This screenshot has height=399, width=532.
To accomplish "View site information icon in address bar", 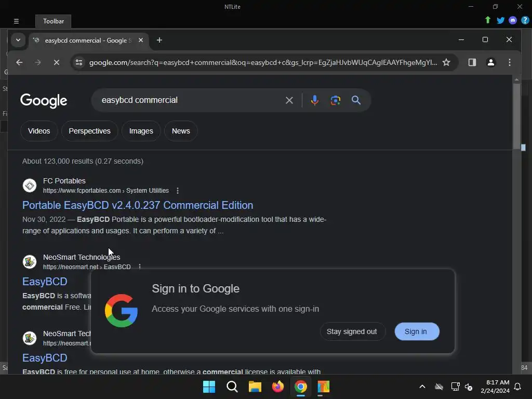I will (79, 62).
